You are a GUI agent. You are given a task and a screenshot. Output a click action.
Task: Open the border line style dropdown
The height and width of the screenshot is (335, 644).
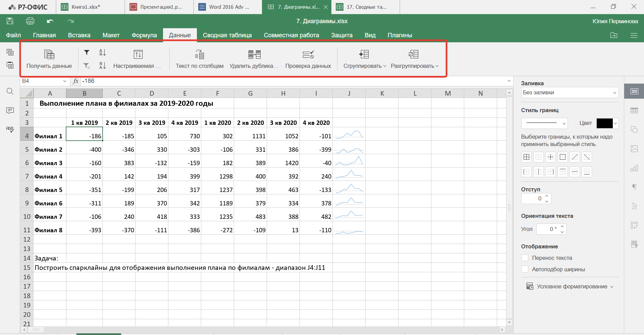pos(544,123)
